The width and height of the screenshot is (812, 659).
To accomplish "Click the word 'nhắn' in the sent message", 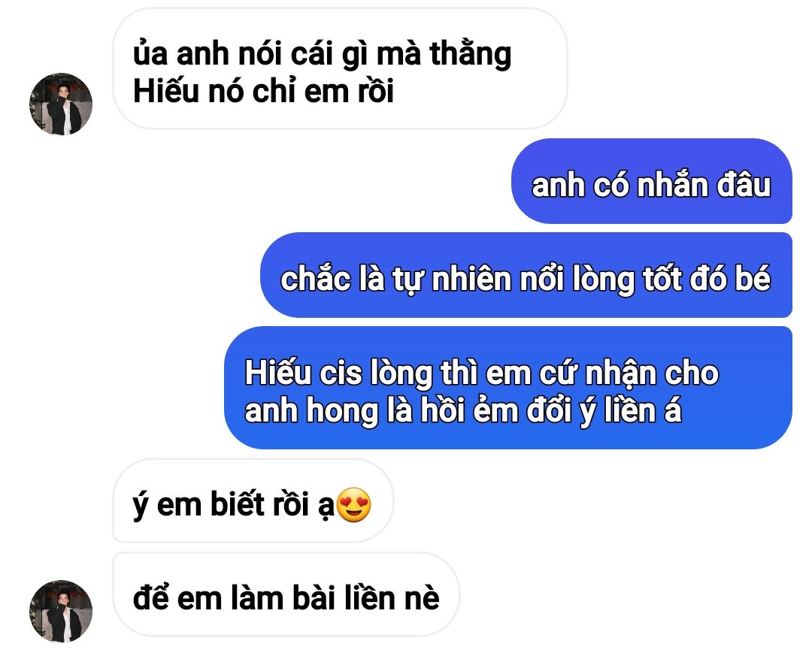I will click(x=672, y=186).
